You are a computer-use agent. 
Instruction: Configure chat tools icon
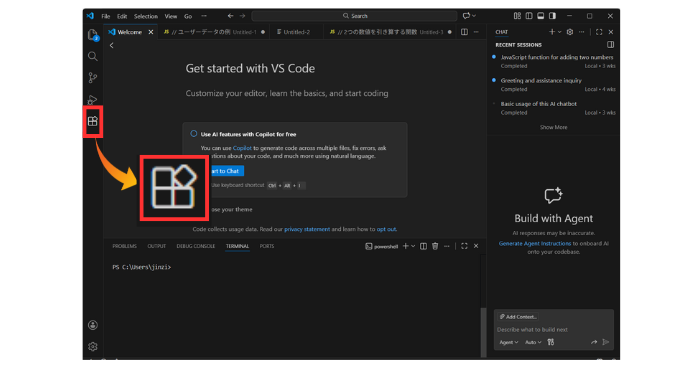click(x=551, y=342)
